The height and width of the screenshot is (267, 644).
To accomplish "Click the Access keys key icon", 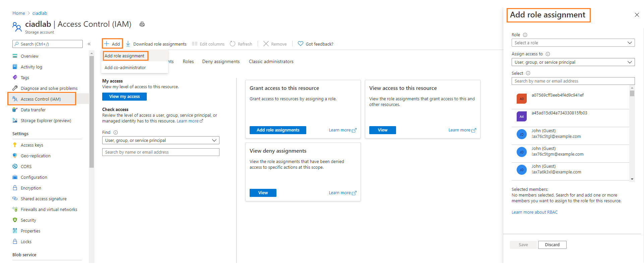I will point(15,145).
